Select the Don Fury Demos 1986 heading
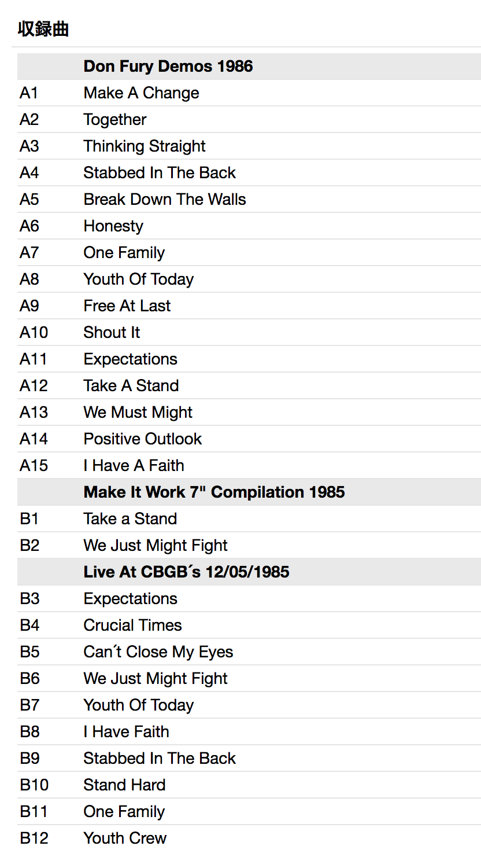 pyautogui.click(x=168, y=66)
